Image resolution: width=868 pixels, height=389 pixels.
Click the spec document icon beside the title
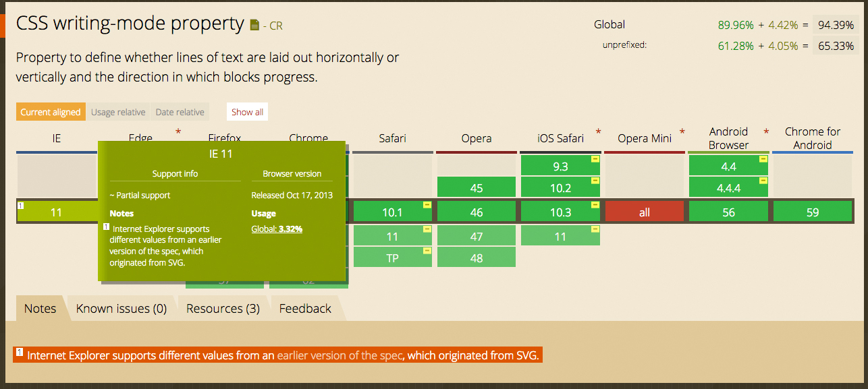pyautogui.click(x=254, y=26)
